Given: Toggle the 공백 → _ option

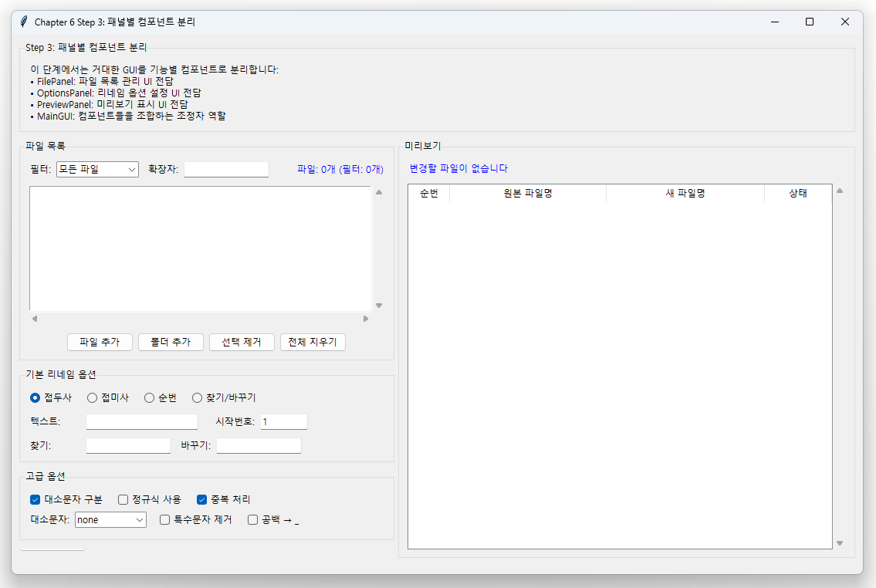Looking at the screenshot, I should pyautogui.click(x=252, y=519).
